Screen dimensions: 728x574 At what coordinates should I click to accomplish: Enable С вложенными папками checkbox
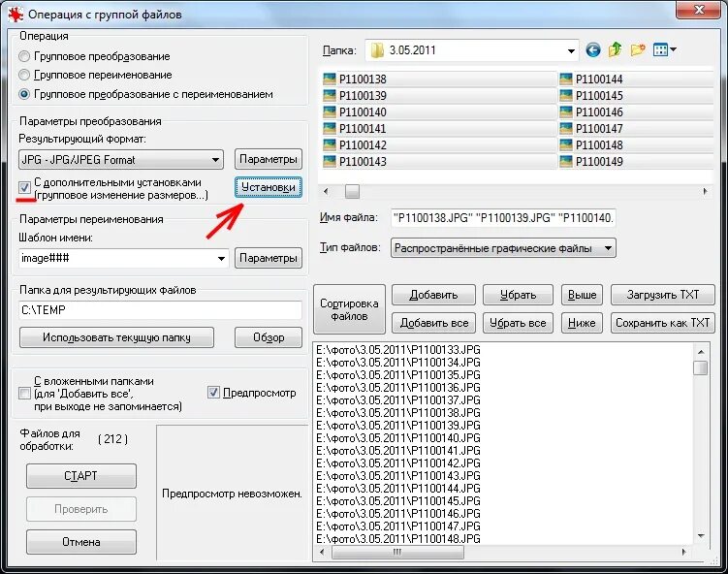(x=24, y=394)
